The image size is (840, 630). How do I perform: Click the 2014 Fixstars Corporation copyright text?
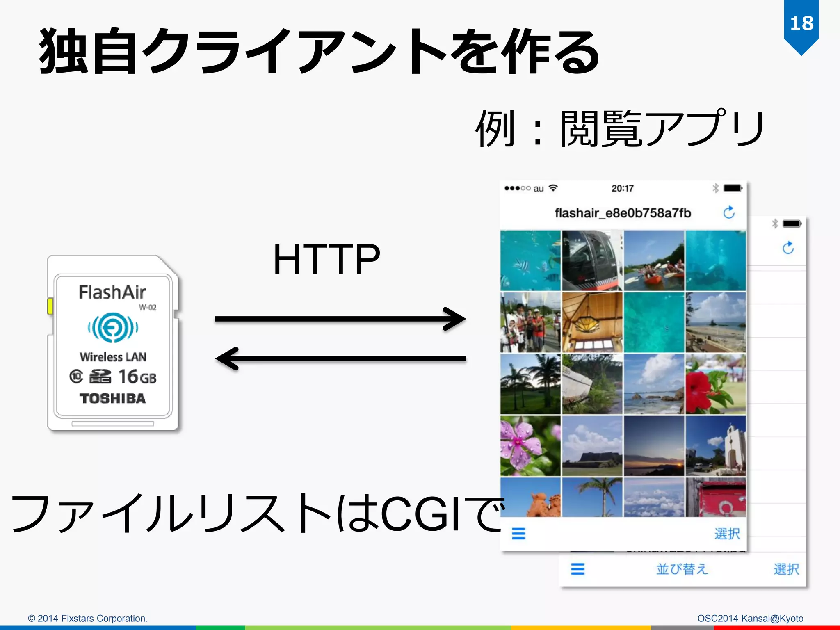point(88,618)
